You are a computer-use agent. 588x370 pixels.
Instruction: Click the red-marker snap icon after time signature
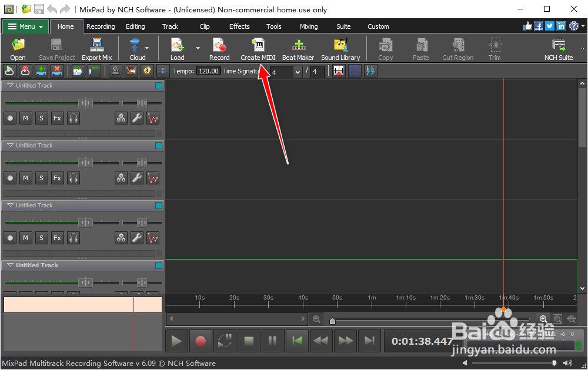pyautogui.click(x=338, y=70)
